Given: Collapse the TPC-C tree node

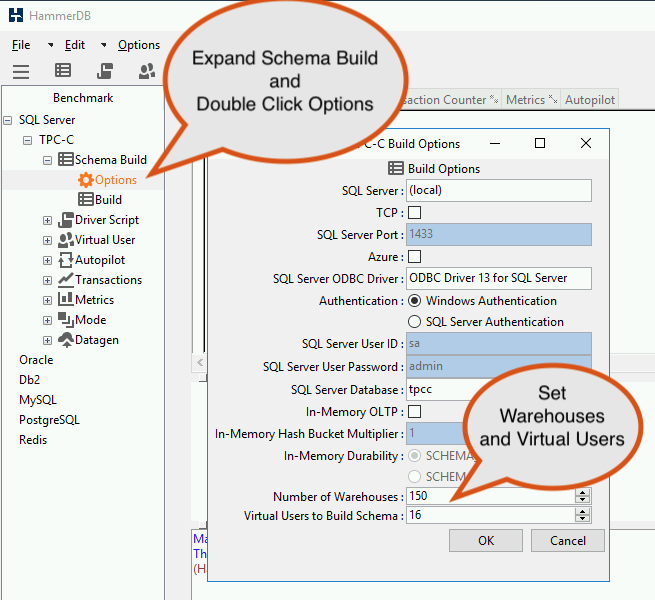Looking at the screenshot, I should click(28, 140).
